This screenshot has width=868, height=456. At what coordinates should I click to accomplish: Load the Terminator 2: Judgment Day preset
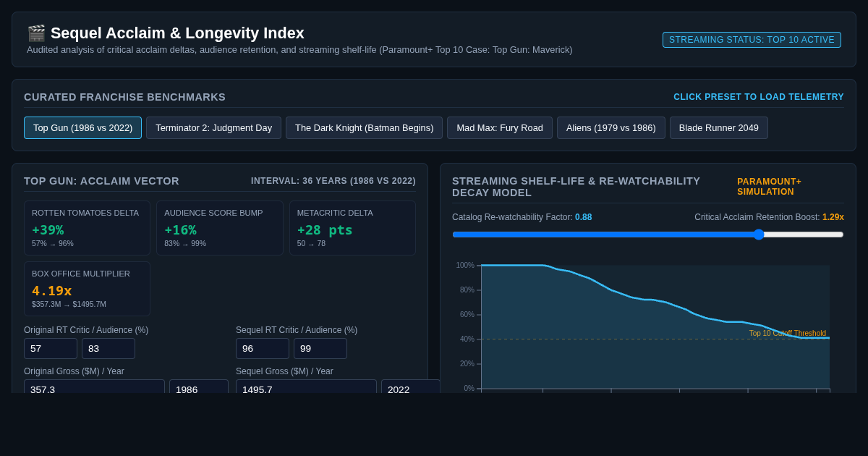(213, 128)
